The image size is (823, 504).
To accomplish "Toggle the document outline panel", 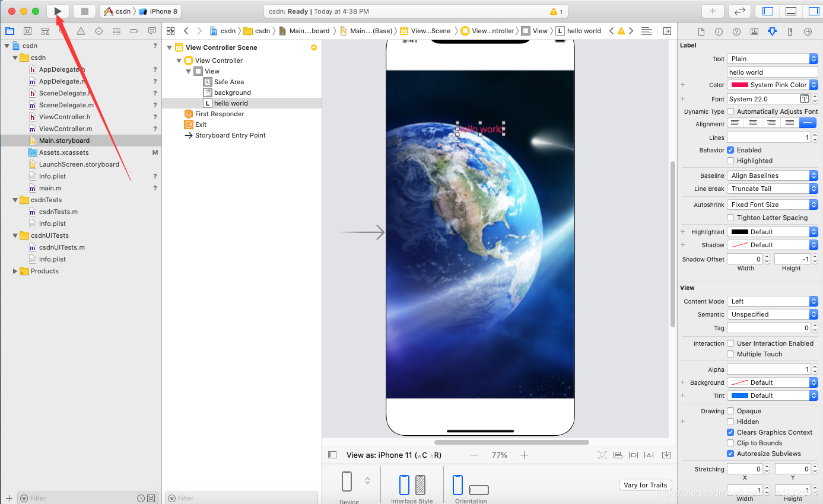I will pos(332,455).
